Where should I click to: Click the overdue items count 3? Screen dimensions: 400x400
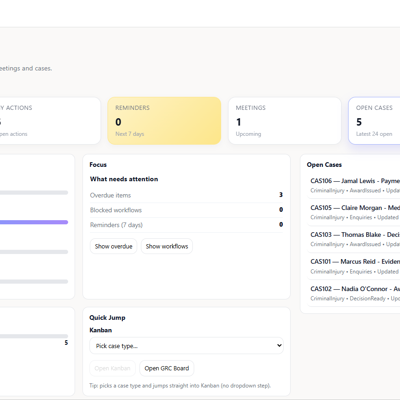click(x=281, y=195)
